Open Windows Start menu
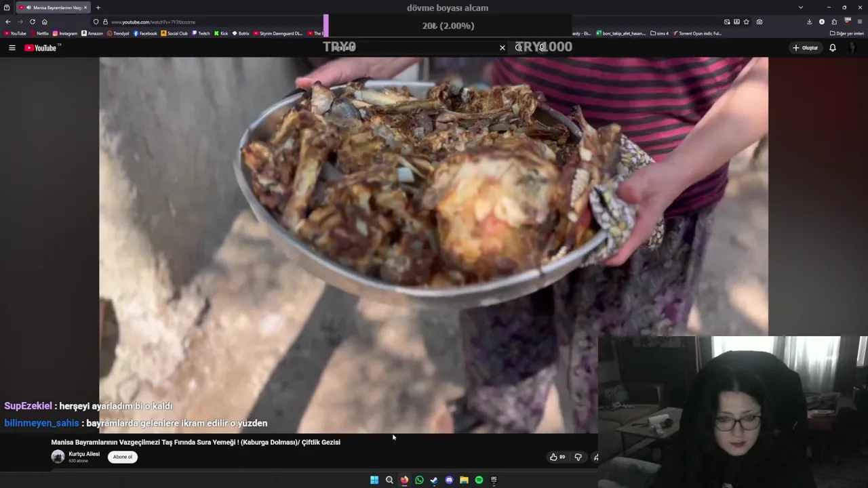The width and height of the screenshot is (868, 488). click(374, 480)
